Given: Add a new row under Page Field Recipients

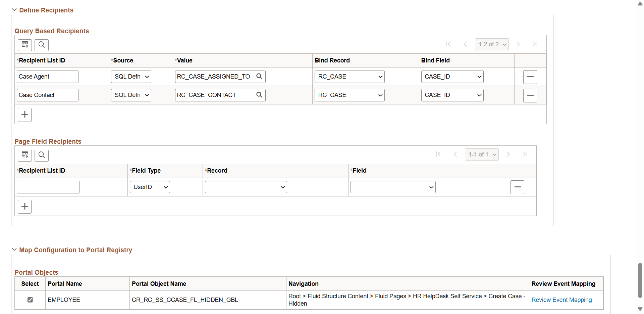Looking at the screenshot, I should (24, 206).
